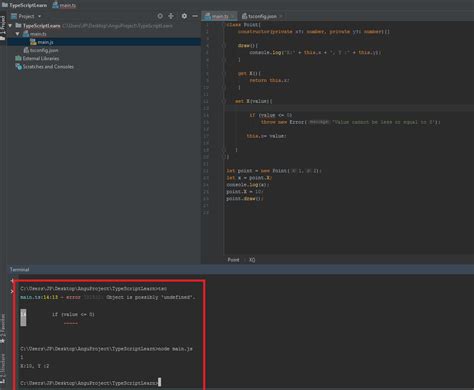Click the Terminal panel header
The height and width of the screenshot is (390, 474).
tap(19, 269)
